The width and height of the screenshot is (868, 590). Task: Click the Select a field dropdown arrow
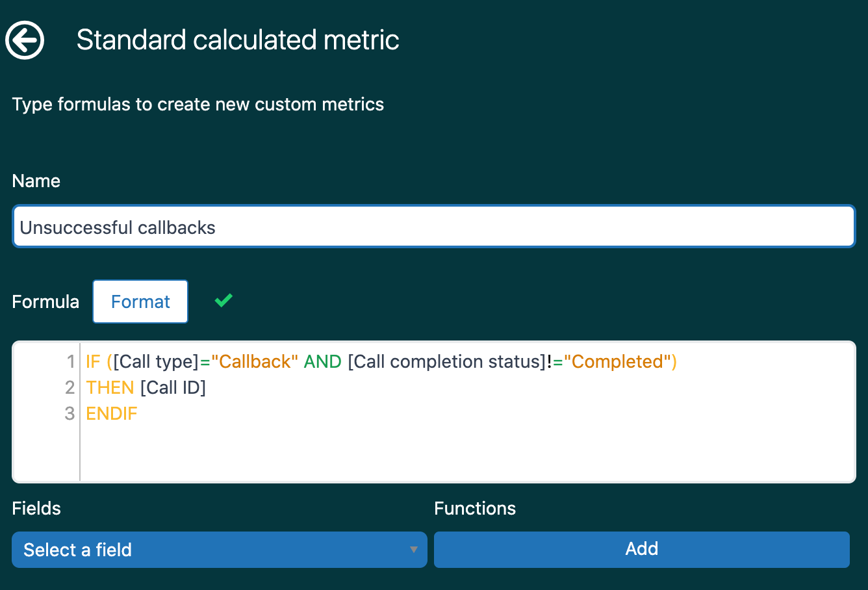(x=413, y=550)
